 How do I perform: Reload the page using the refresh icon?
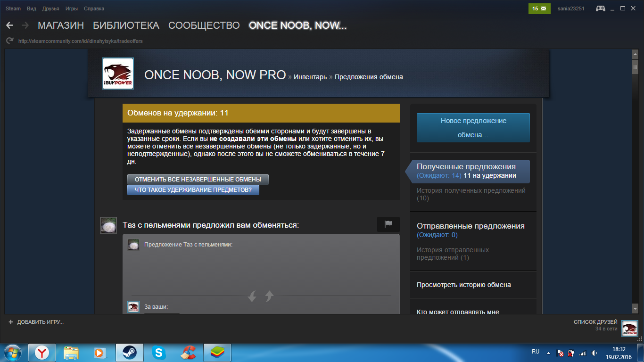pyautogui.click(x=9, y=41)
